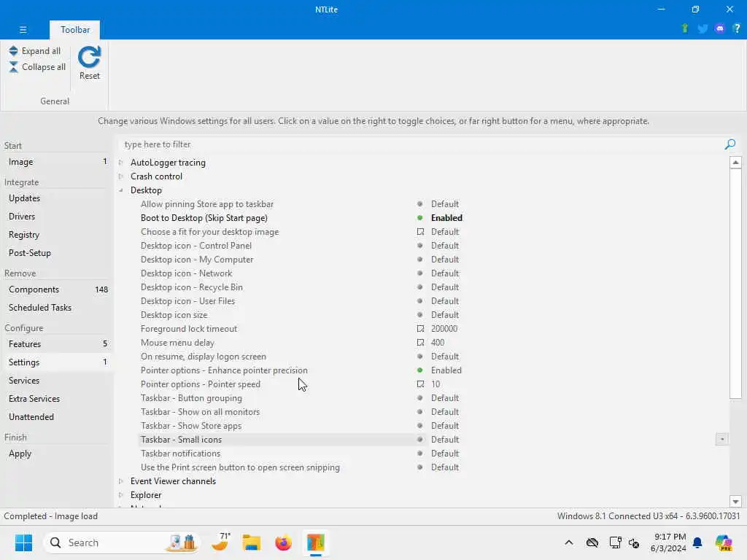Screen dimensions: 747x560
Task: Click the scrollbar down arrow
Action: (735, 501)
